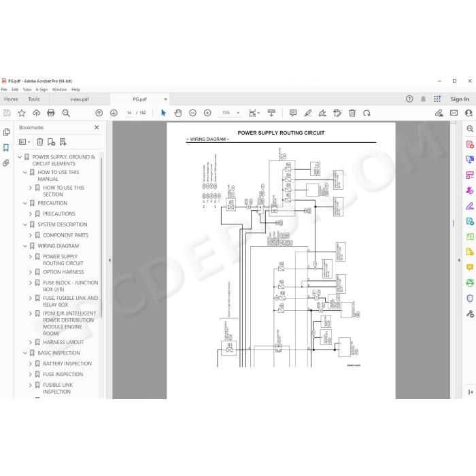Open find text magnifier icon
The height and width of the screenshot is (476, 476).
[x=66, y=114]
